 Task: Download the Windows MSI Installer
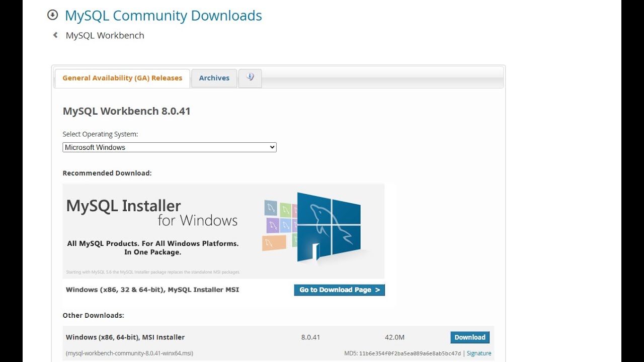click(x=470, y=337)
